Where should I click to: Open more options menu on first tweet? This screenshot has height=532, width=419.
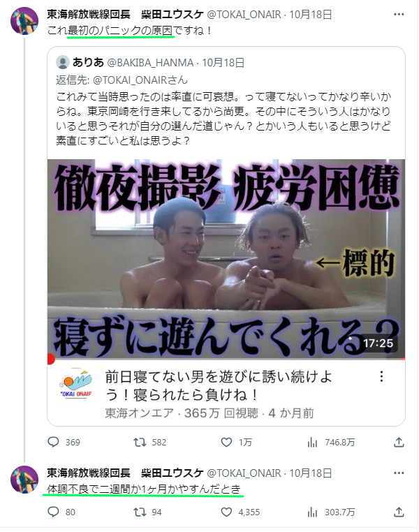[x=399, y=14]
